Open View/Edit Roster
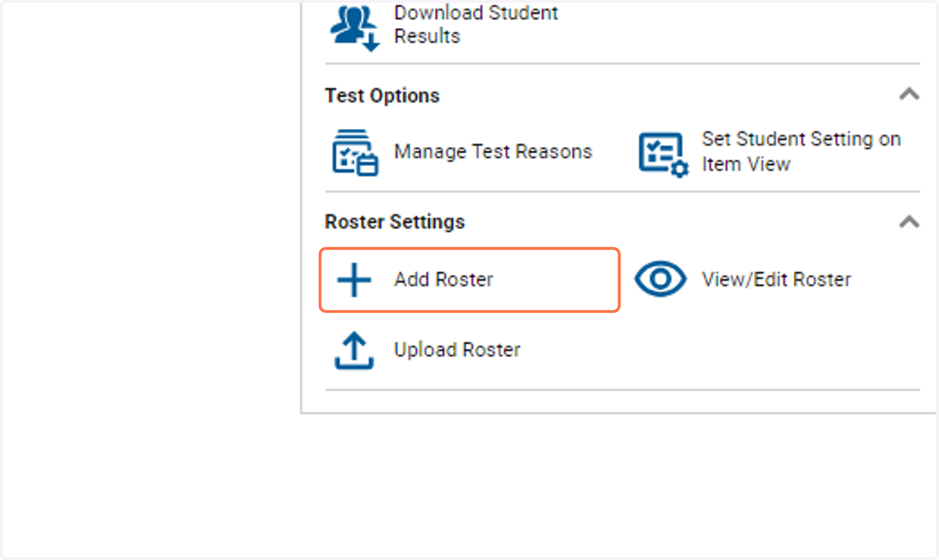939x560 pixels. click(x=776, y=280)
